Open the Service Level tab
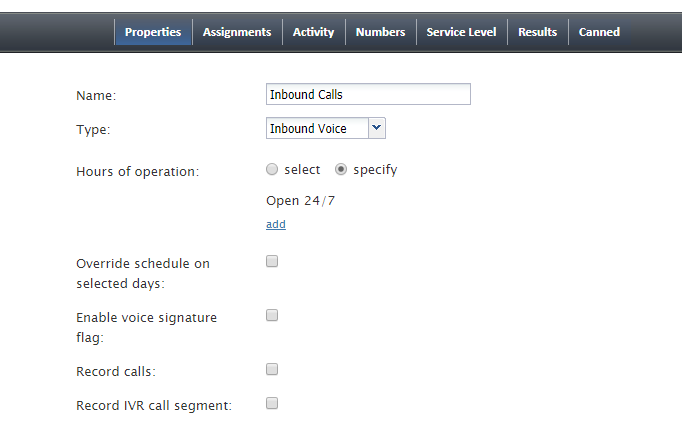The width and height of the screenshot is (682, 422). [461, 32]
